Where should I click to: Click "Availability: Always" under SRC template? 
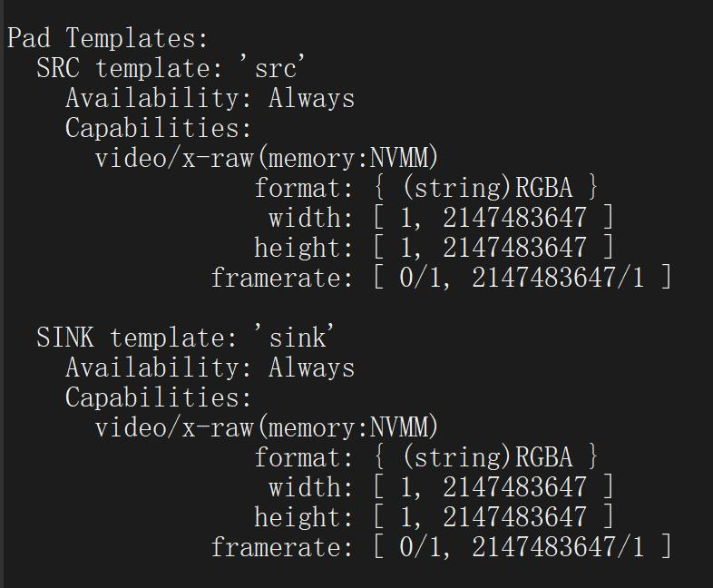click(210, 99)
